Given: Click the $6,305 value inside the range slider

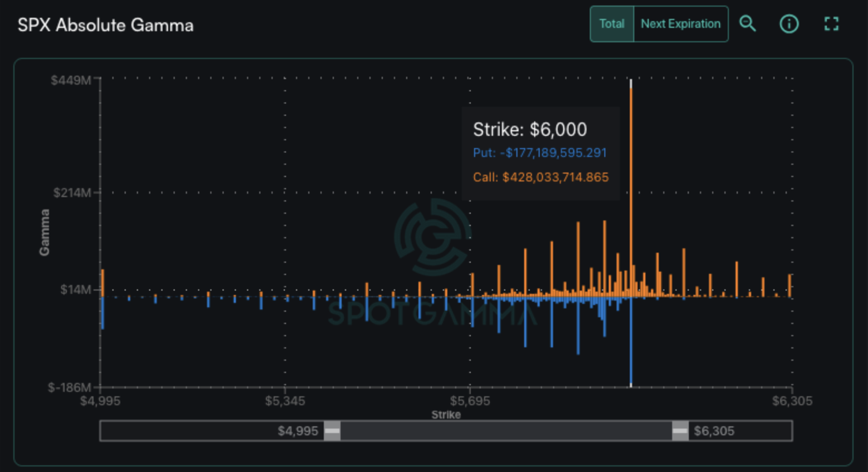Looking at the screenshot, I should click(x=714, y=431).
